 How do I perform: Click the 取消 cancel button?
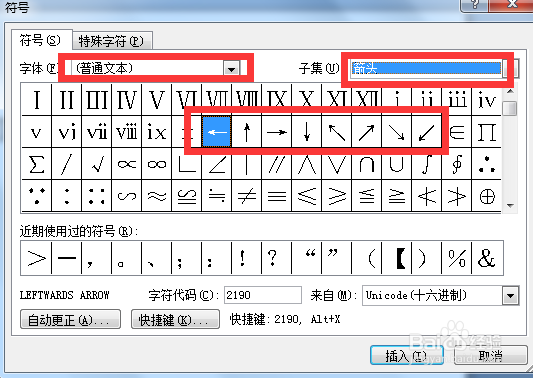tap(491, 356)
